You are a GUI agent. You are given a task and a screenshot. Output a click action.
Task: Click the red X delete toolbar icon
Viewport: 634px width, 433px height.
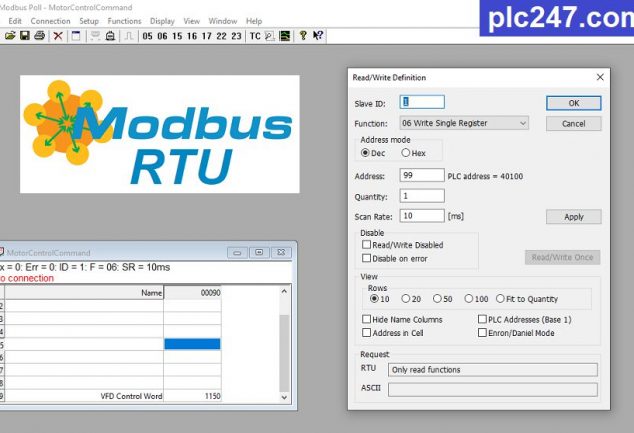(58, 36)
